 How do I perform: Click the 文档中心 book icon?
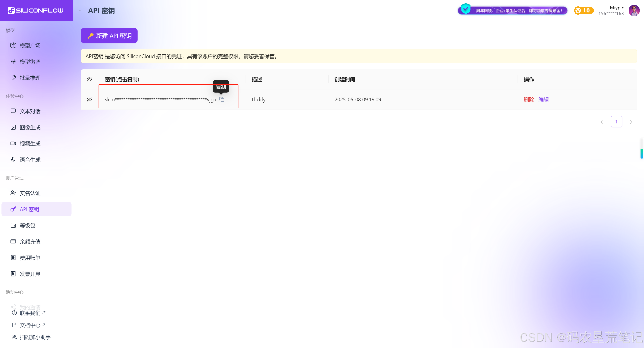click(14, 325)
